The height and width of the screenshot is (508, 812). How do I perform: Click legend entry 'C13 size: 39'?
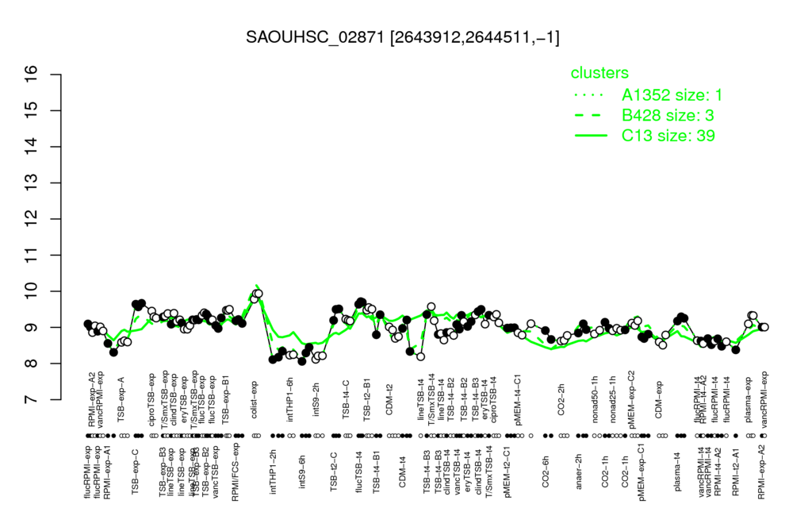coord(668,135)
